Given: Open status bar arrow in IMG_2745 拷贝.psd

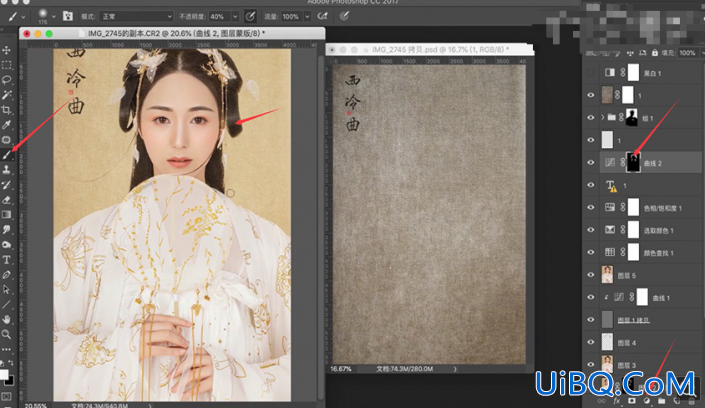Looking at the screenshot, I should click(x=455, y=369).
